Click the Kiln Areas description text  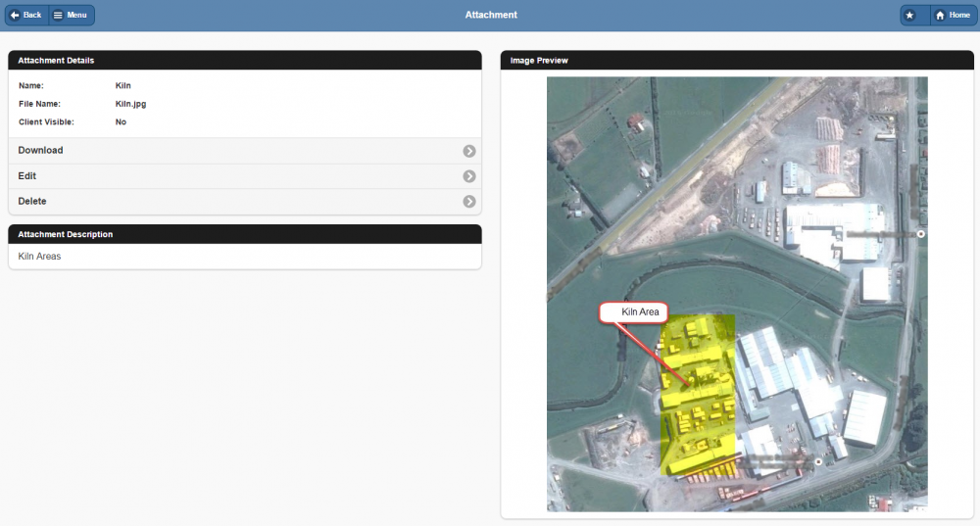point(39,257)
